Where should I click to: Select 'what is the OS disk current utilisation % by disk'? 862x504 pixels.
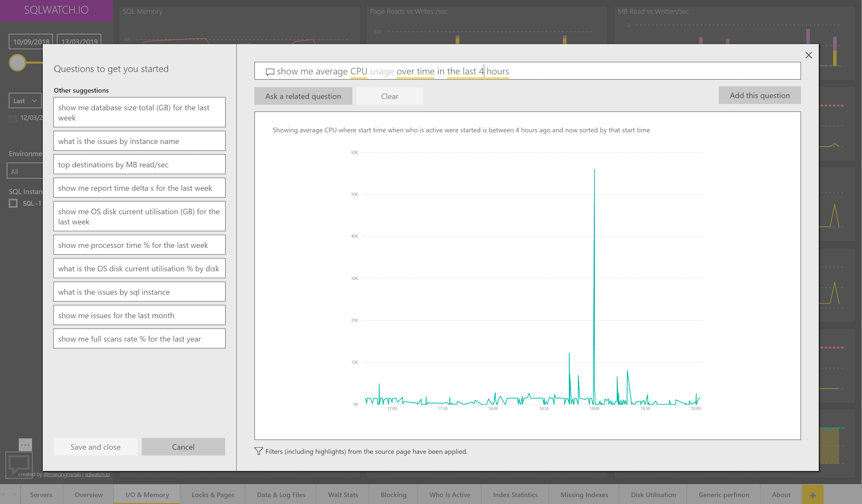pyautogui.click(x=140, y=268)
